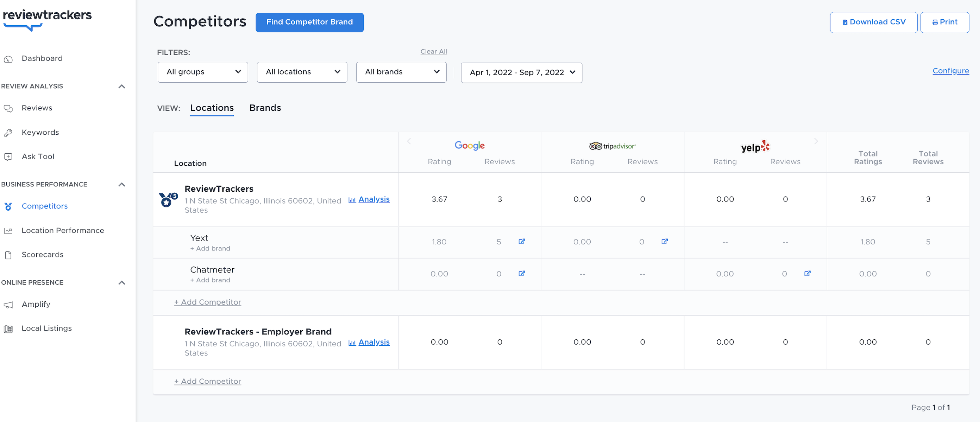Open the external link for Yext Google reviews
This screenshot has height=422, width=980.
pos(522,241)
